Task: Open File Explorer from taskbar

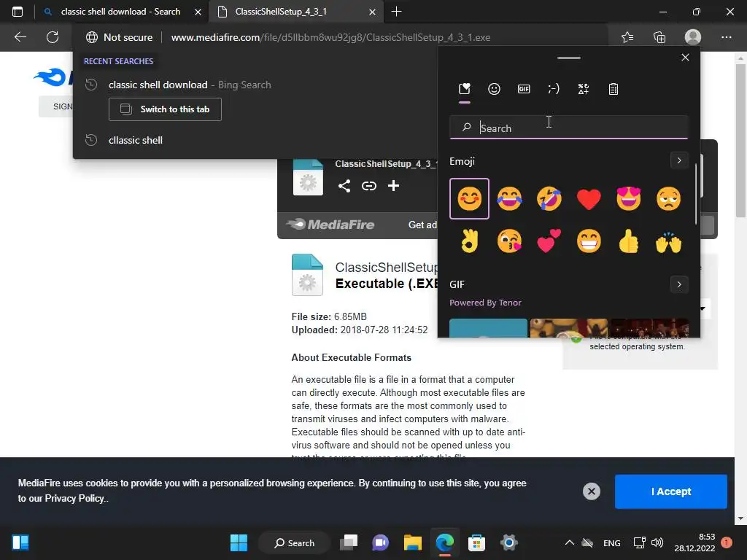Action: (x=413, y=542)
